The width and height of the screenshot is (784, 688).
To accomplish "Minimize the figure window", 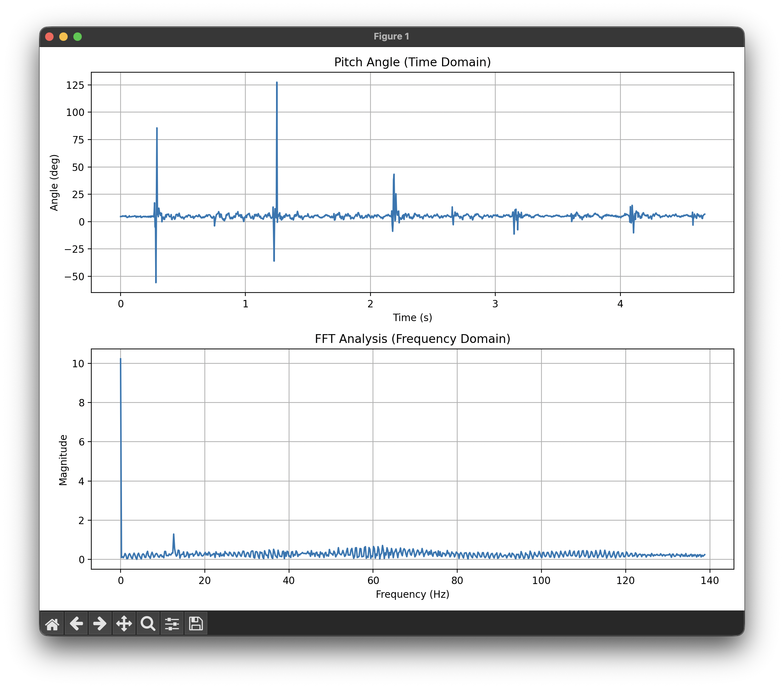I will point(63,36).
